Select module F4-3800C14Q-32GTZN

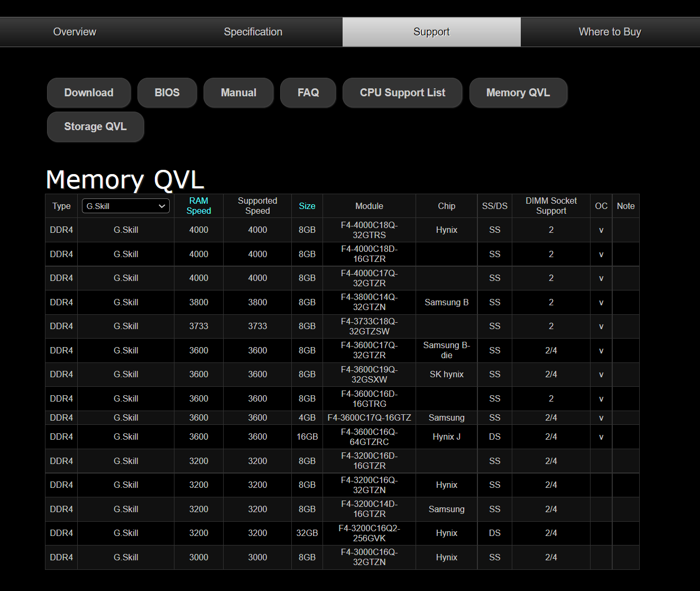coord(369,302)
